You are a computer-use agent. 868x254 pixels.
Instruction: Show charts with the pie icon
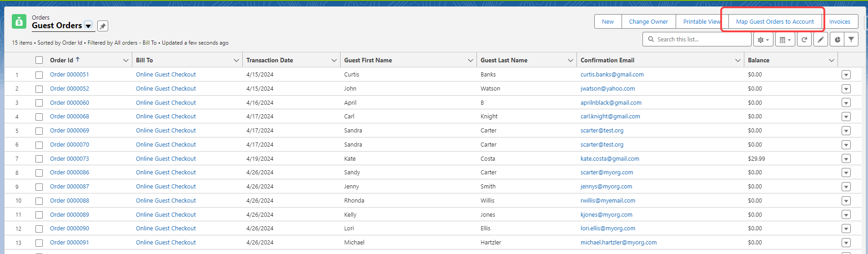[x=837, y=40]
